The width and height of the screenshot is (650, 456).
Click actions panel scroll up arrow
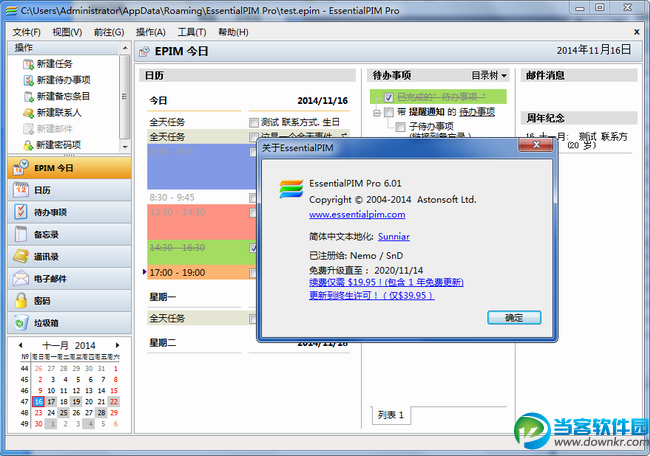(x=125, y=48)
